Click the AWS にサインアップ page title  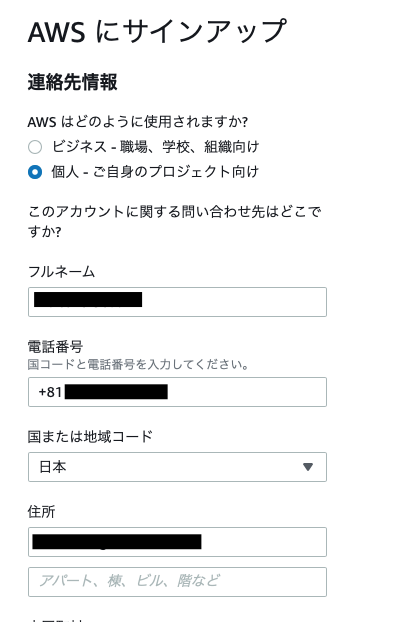157,31
